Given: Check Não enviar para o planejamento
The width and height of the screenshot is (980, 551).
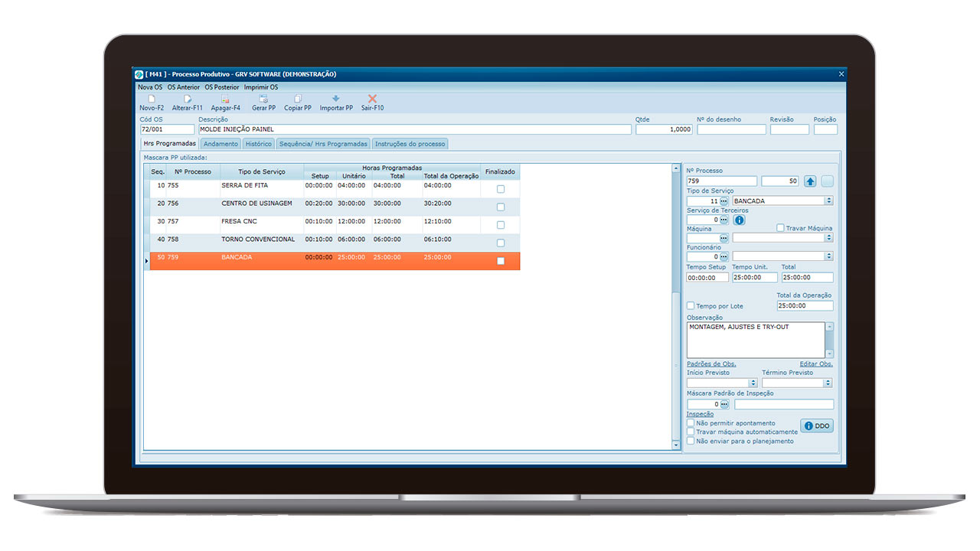Looking at the screenshot, I should click(691, 441).
